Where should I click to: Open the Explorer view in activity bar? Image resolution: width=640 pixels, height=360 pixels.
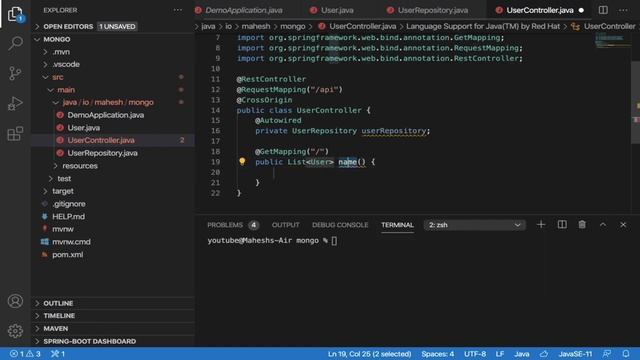(x=15, y=14)
